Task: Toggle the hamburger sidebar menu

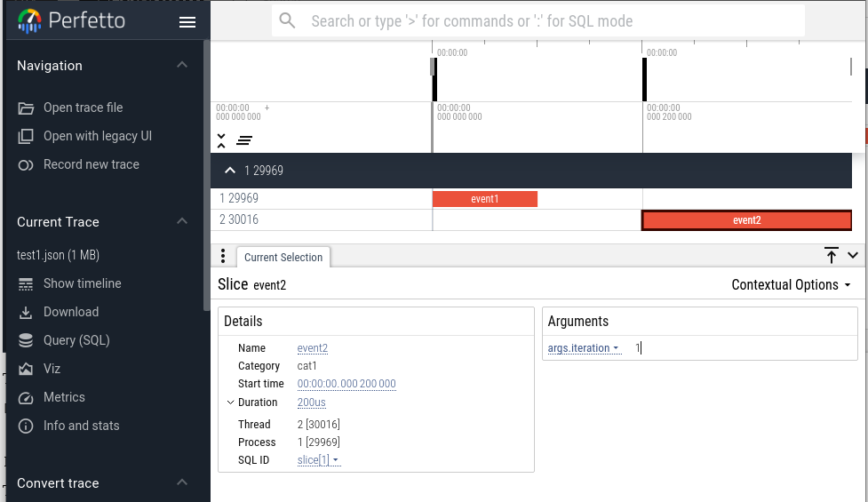Action: (187, 22)
